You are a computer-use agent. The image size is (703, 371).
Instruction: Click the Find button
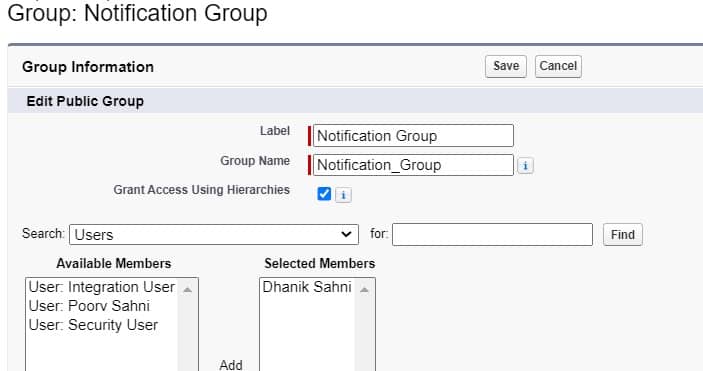[x=623, y=235]
